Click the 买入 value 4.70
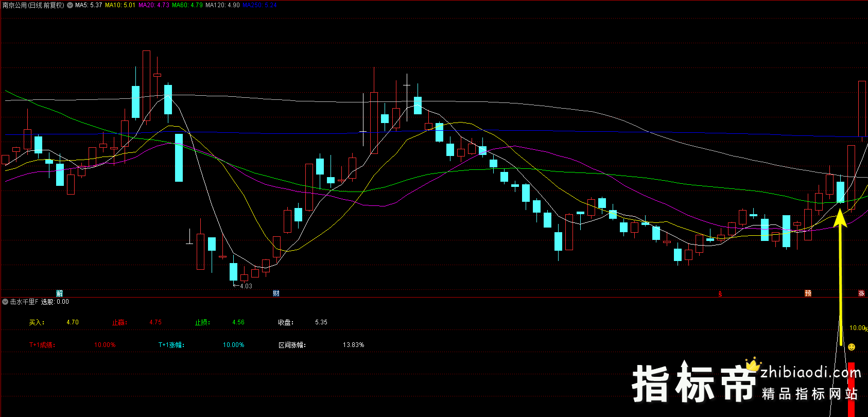 point(73,322)
